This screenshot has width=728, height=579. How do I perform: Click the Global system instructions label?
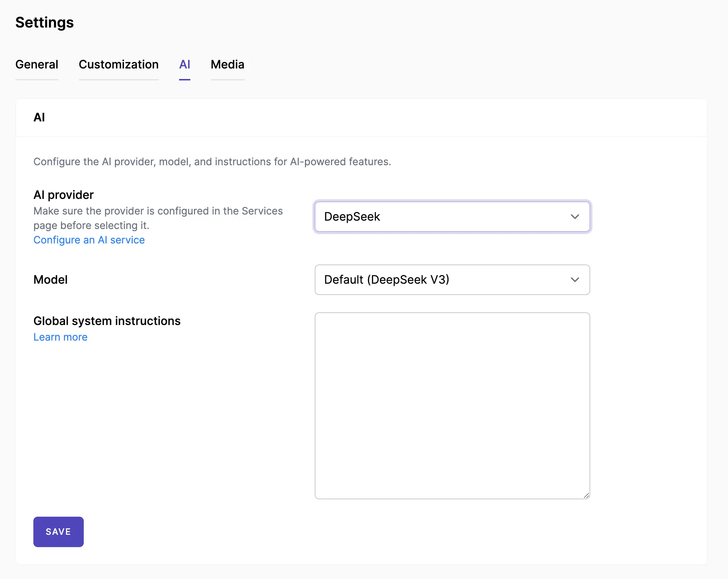coord(107,321)
